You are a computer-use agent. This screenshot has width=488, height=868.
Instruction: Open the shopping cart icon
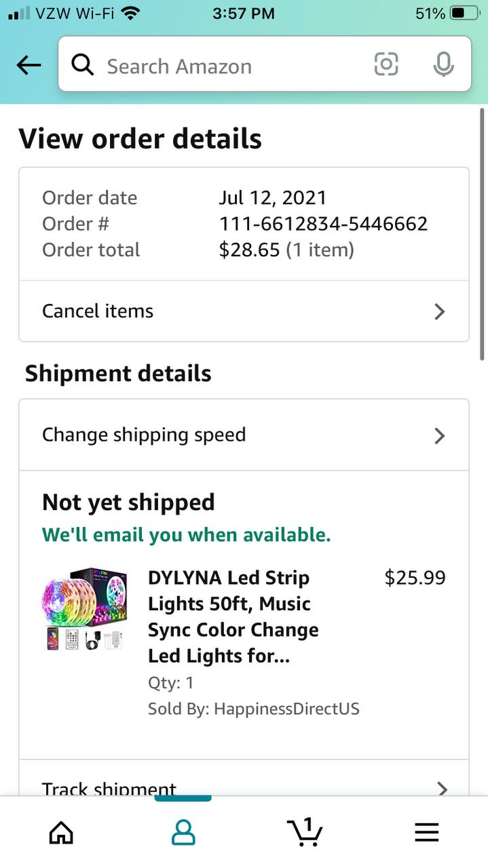[305, 831]
